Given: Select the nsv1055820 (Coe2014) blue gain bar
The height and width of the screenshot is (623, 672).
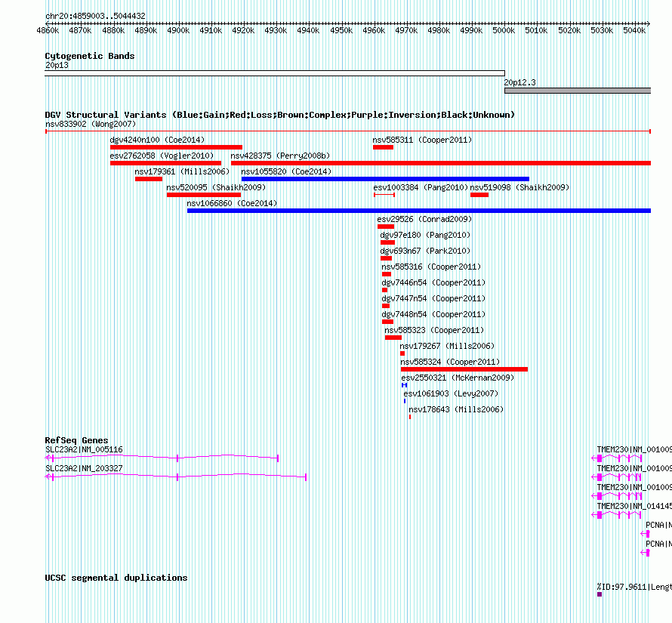Looking at the screenshot, I should (385, 179).
